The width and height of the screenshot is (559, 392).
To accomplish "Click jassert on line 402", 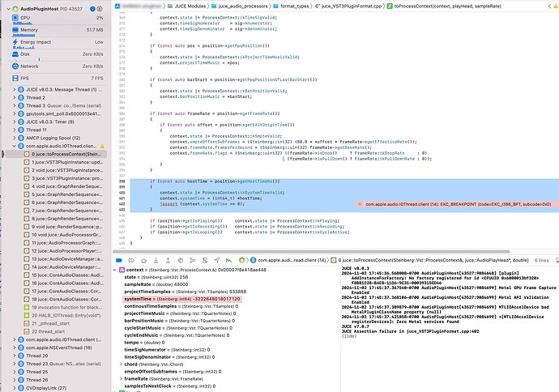I will 169,204.
